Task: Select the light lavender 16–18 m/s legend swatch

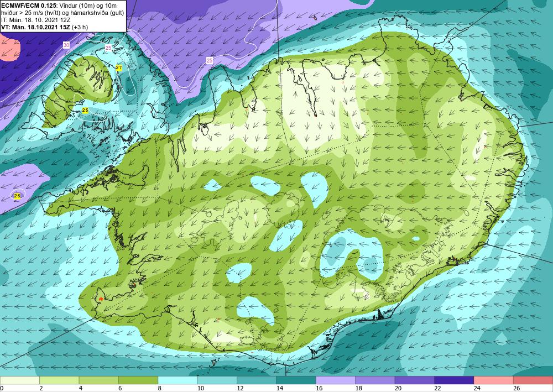Action: coord(336,380)
